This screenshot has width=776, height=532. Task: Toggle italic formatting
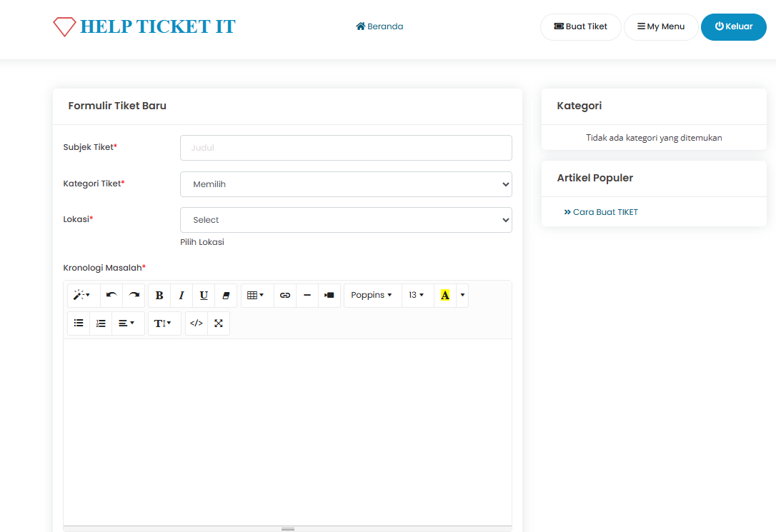pos(181,295)
